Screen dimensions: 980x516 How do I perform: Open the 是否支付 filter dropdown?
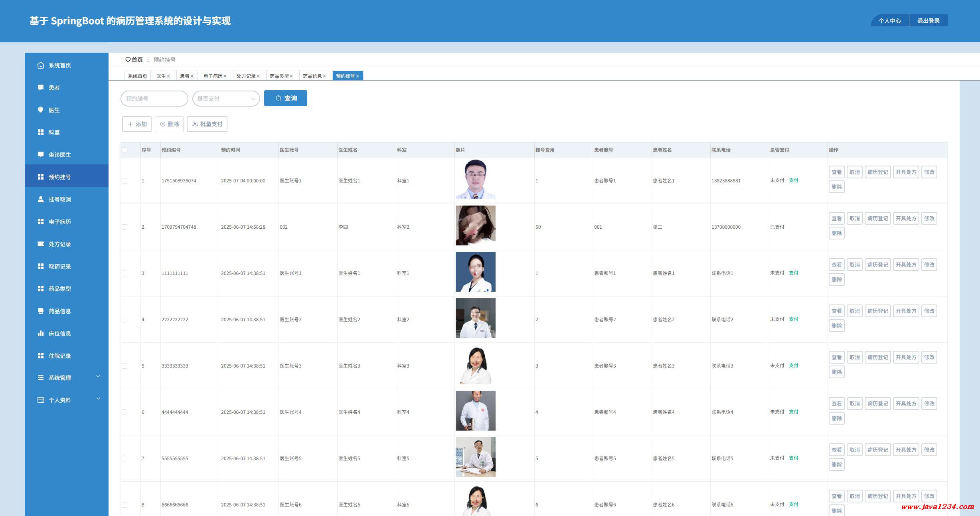226,99
